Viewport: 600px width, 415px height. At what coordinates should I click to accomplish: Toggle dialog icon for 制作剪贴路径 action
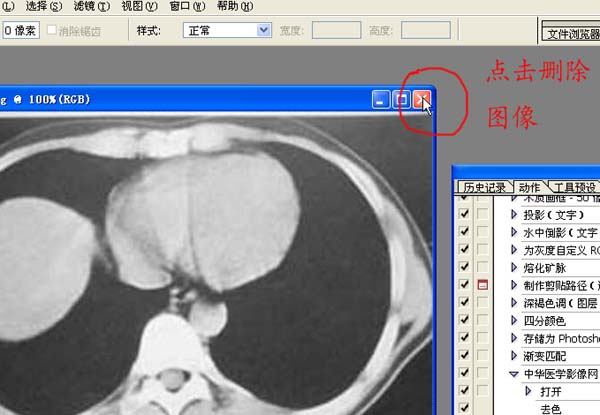point(483,285)
